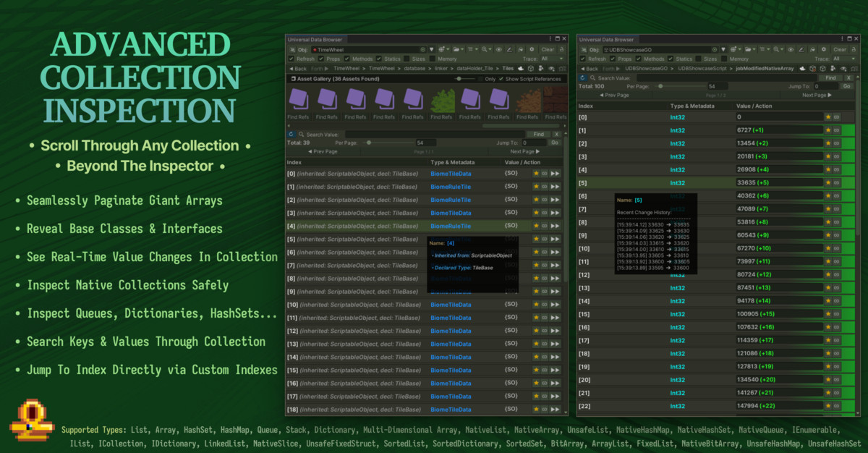Open settings gear in right UDBShowcaseGO browser

(x=824, y=49)
